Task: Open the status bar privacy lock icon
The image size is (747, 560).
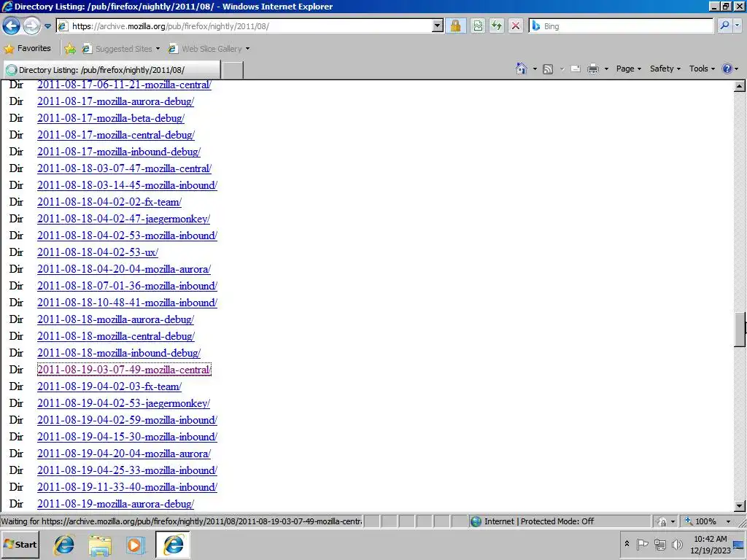Action: coord(662,521)
